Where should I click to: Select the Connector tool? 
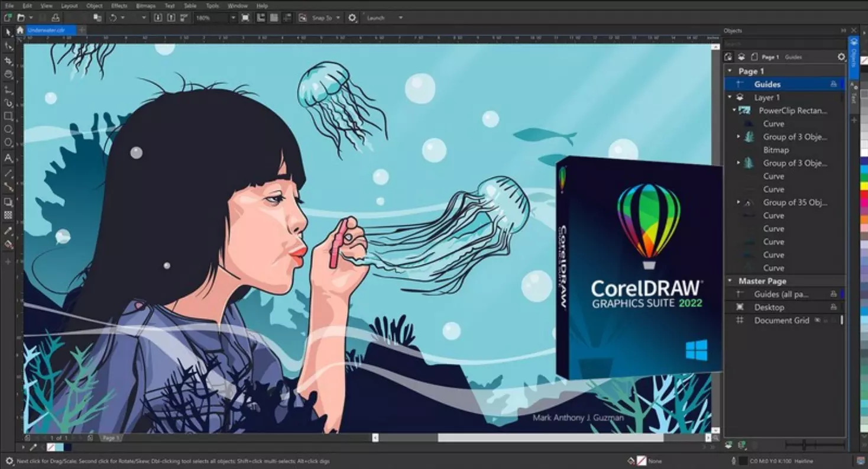pyautogui.click(x=8, y=187)
